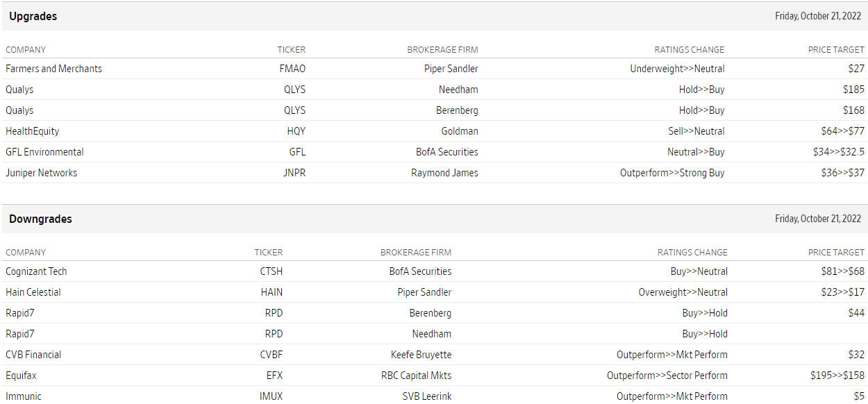Select the HAIN ticker symbol
The height and width of the screenshot is (404, 868).
tap(272, 292)
